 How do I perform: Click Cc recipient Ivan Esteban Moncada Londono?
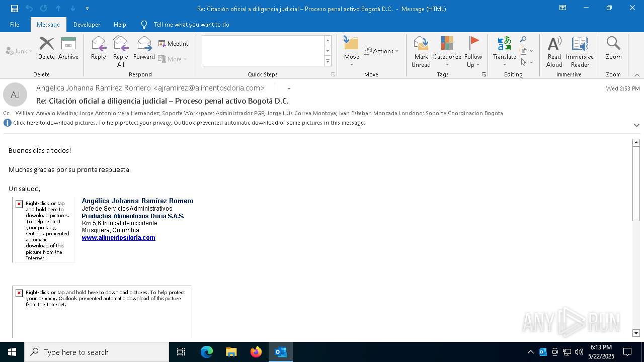[x=380, y=113]
